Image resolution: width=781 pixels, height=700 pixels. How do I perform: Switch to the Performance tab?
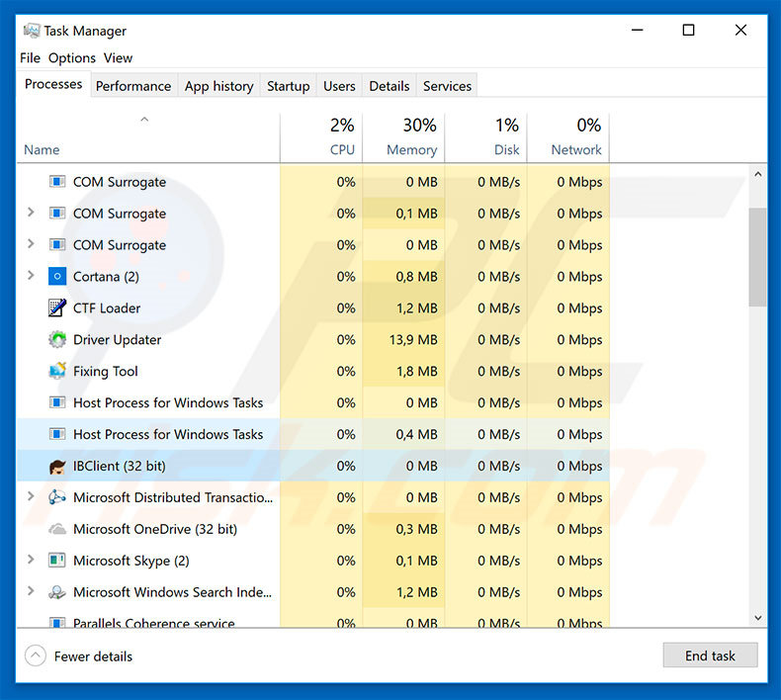coord(133,86)
